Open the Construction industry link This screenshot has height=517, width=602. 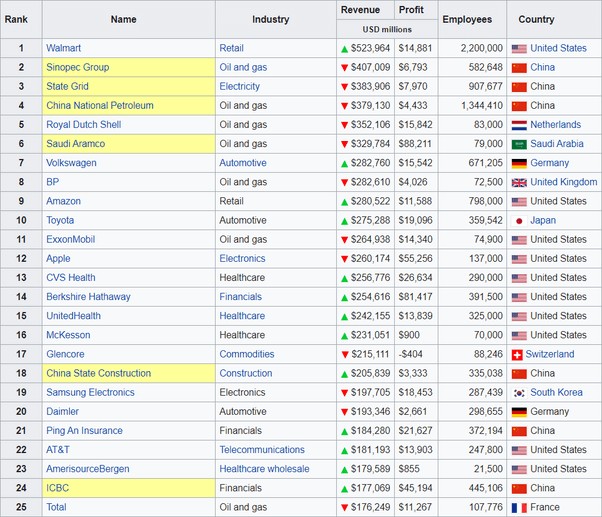click(x=246, y=373)
